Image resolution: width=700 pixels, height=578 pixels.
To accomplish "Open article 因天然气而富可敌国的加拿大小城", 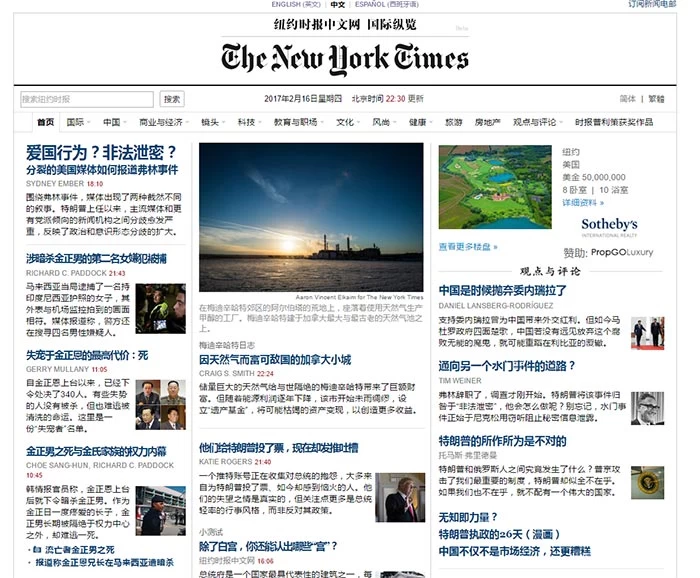I will tap(275, 360).
